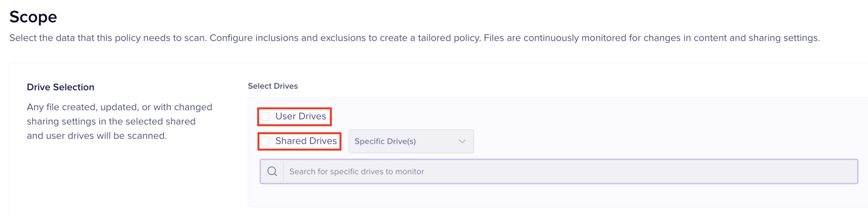Click the Drive Selection section title
The image size is (868, 218).
tap(60, 87)
